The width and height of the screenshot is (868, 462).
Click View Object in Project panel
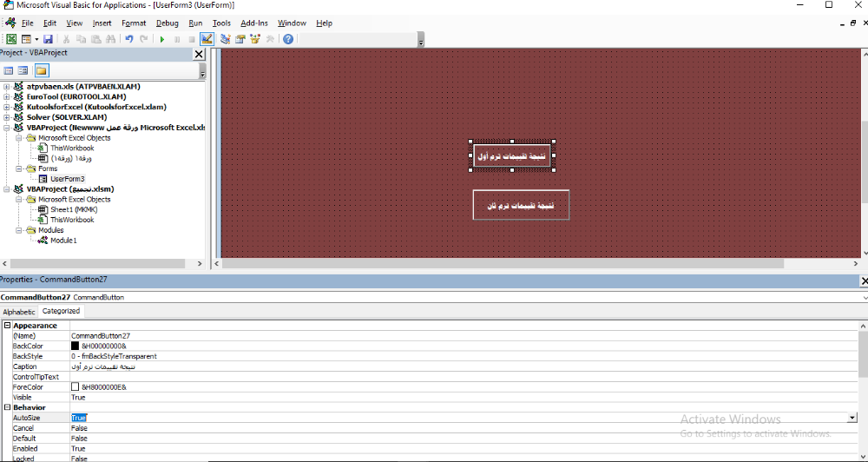[23, 71]
